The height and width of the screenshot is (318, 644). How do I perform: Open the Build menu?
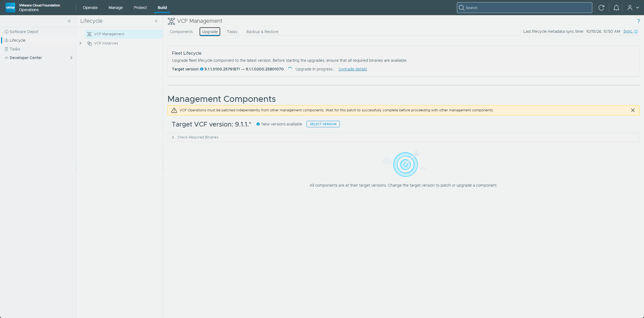pos(162,8)
